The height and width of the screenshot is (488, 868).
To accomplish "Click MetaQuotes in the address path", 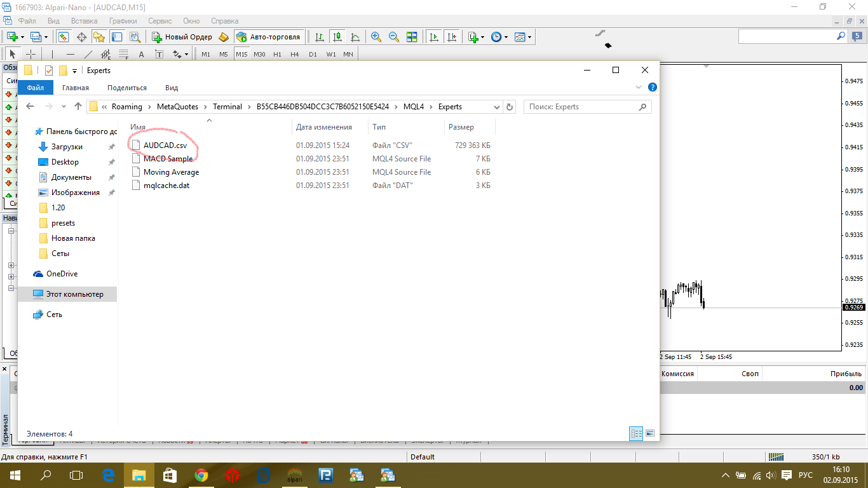I will [178, 107].
